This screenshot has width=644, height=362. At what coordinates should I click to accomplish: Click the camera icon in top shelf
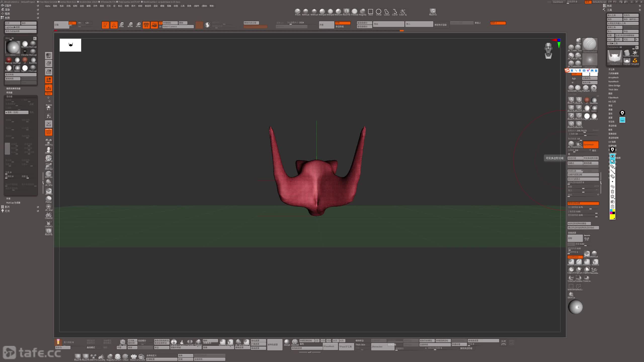pyautogui.click(x=154, y=25)
